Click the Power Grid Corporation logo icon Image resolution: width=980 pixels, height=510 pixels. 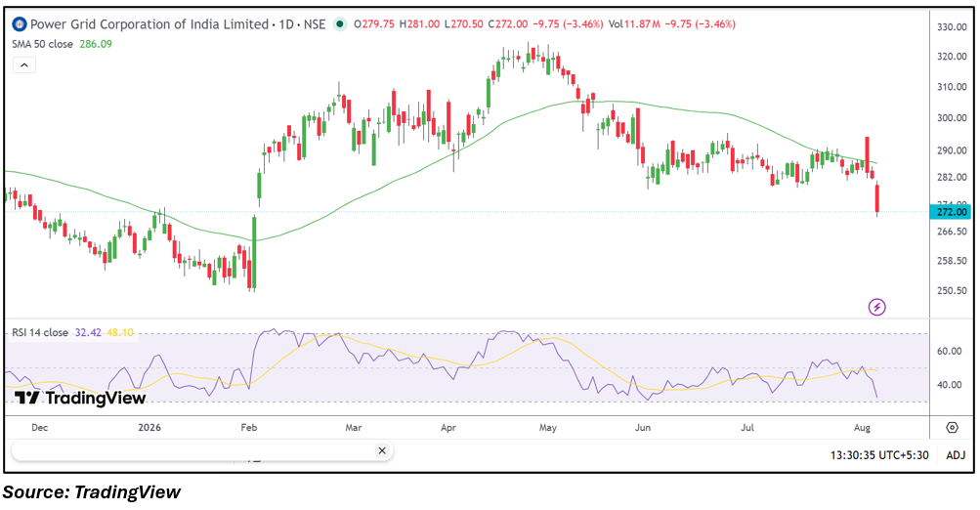pyautogui.click(x=20, y=24)
